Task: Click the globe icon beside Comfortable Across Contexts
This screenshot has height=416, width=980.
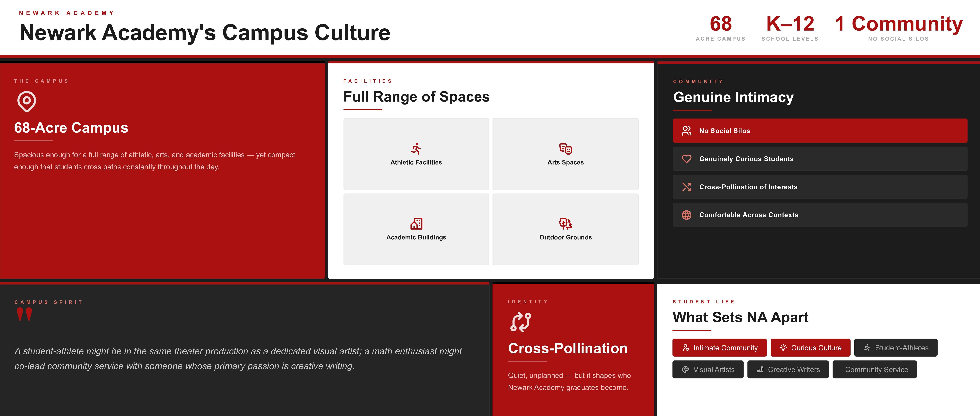Action: pos(687,215)
